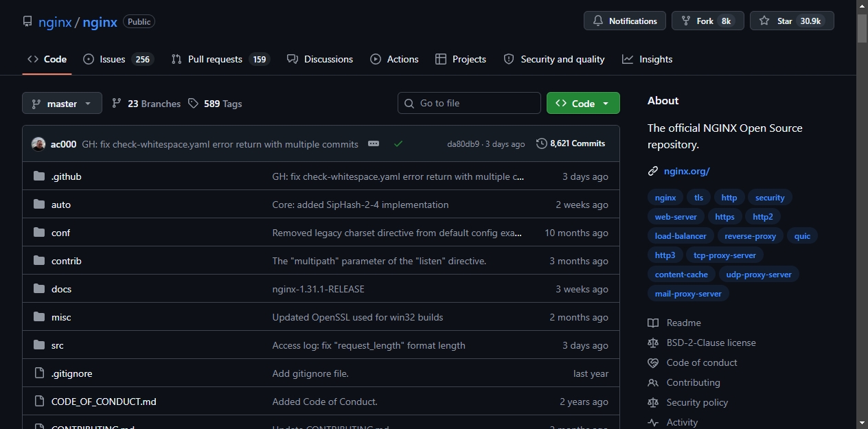Click the green commit status checkmark
Image resolution: width=868 pixels, height=429 pixels.
[x=398, y=143]
